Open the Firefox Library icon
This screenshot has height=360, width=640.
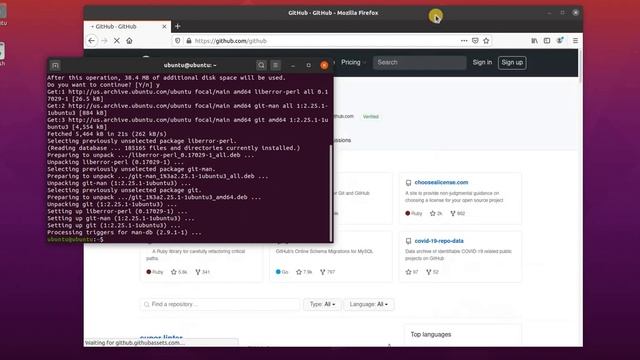534,41
